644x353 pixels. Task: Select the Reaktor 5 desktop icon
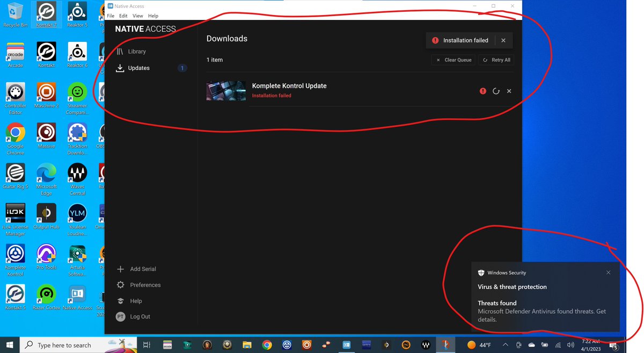click(x=77, y=15)
